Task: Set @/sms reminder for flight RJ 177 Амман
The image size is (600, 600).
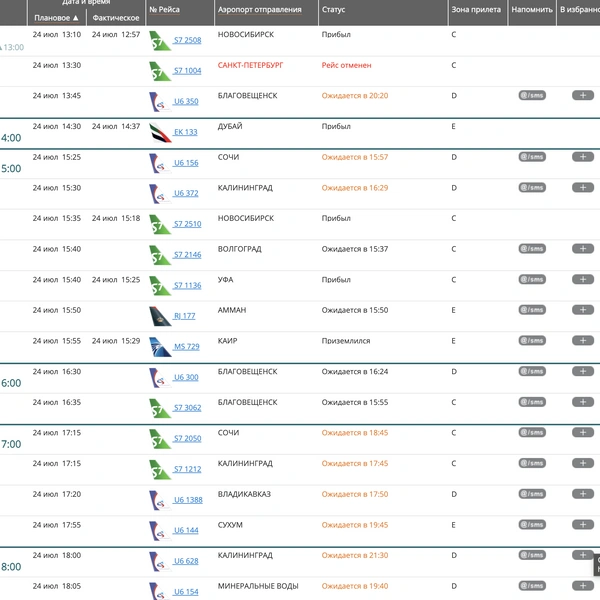Action: coord(532,310)
